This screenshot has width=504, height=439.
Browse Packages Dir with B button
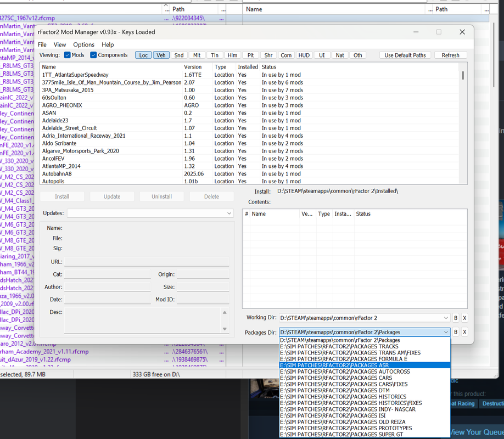click(456, 332)
